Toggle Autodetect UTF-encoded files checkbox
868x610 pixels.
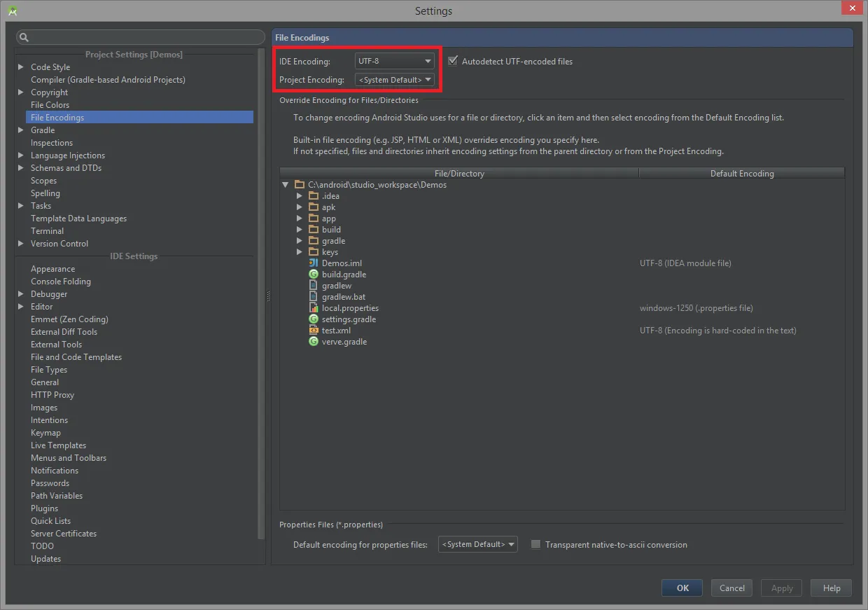(453, 61)
